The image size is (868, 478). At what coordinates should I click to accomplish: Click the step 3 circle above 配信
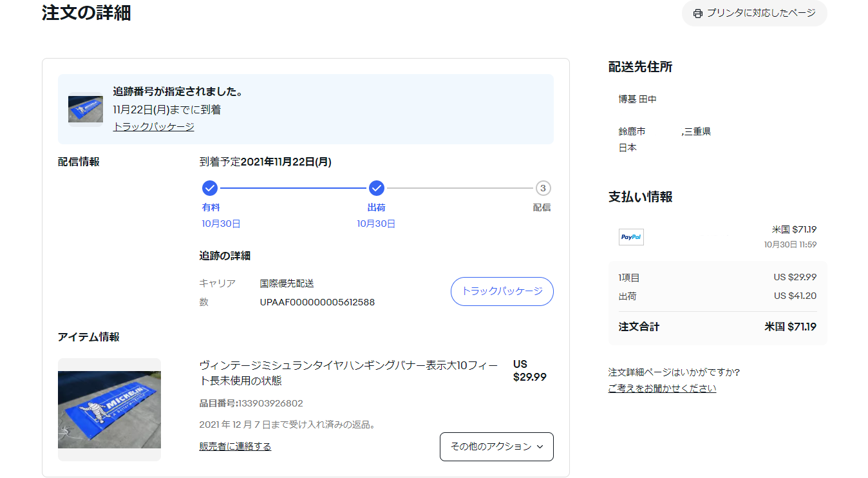tap(543, 188)
